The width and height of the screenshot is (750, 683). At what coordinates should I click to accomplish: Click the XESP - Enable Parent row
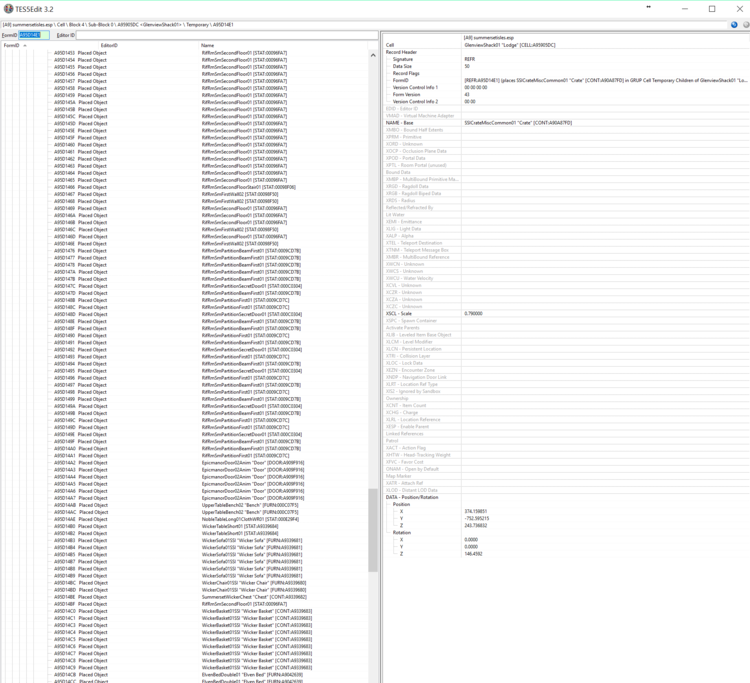tap(566, 426)
